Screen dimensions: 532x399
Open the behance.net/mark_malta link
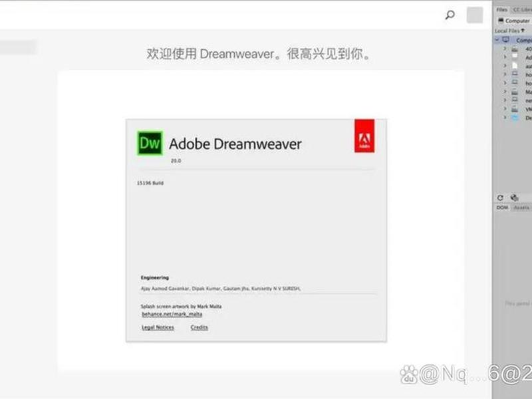(x=172, y=314)
